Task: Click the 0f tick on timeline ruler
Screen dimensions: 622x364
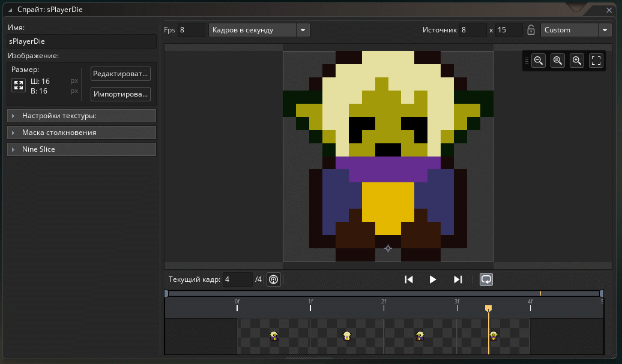Action: (237, 308)
